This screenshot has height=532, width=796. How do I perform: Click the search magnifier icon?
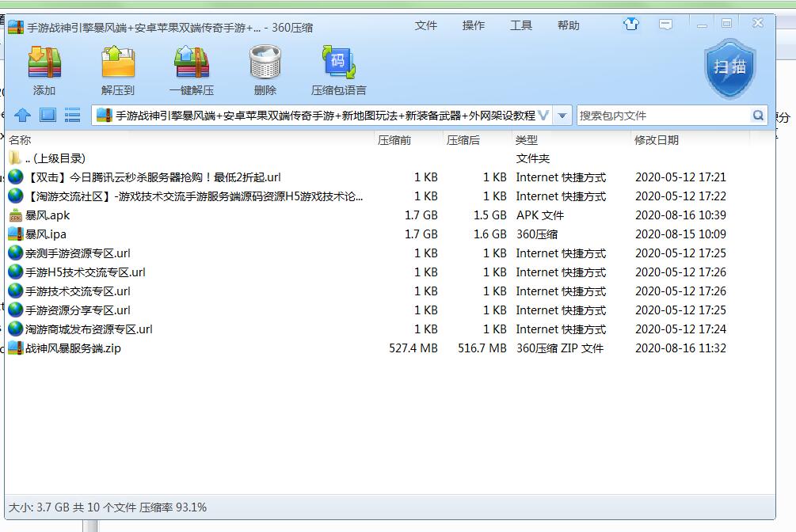(758, 116)
